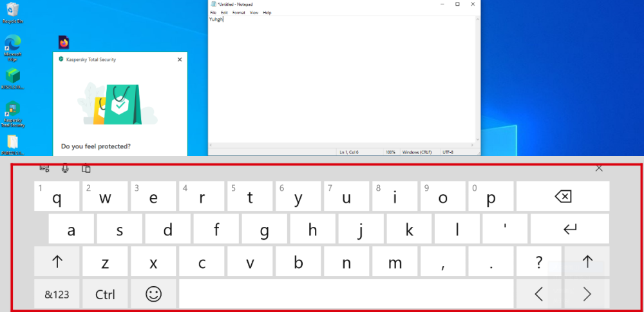This screenshot has width=644, height=312.
Task: Tap the left arrow cursor key
Action: pos(539,293)
